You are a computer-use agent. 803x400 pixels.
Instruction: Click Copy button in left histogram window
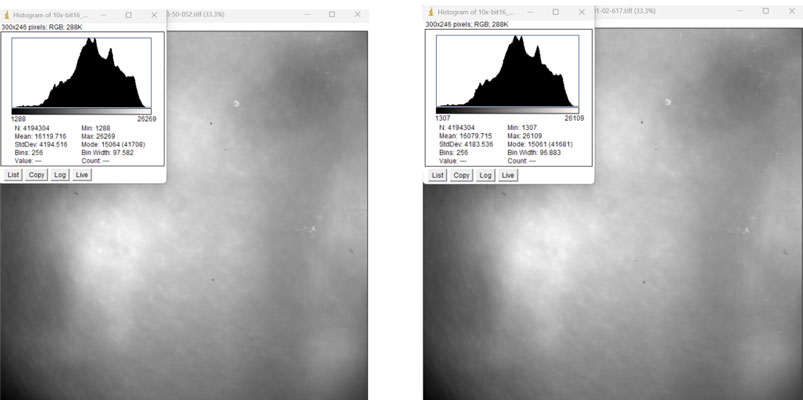coord(36,175)
